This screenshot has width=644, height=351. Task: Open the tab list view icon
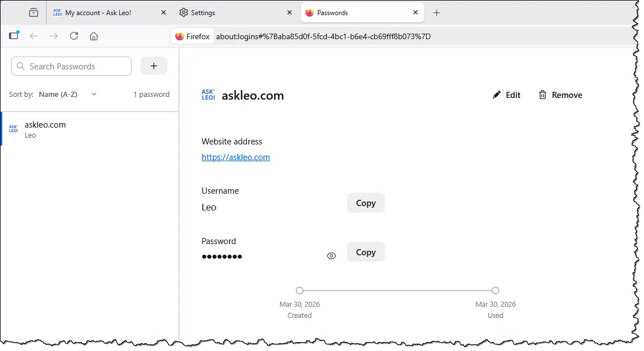pos(34,12)
